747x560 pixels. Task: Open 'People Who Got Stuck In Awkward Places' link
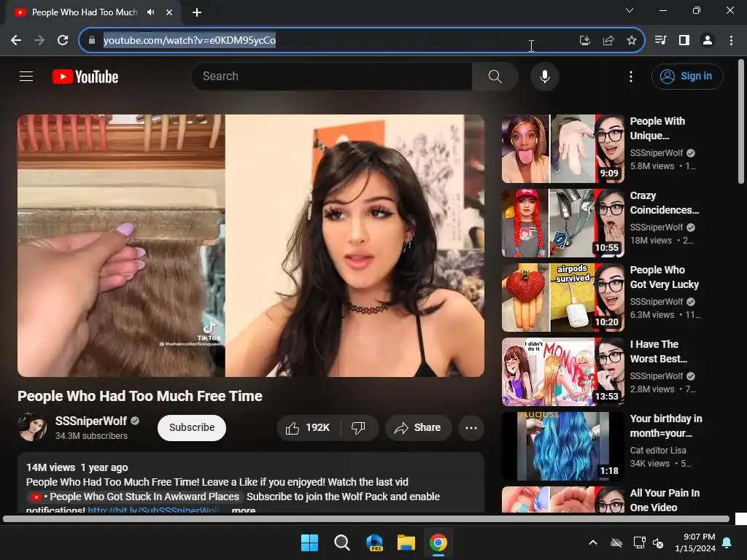(135, 497)
